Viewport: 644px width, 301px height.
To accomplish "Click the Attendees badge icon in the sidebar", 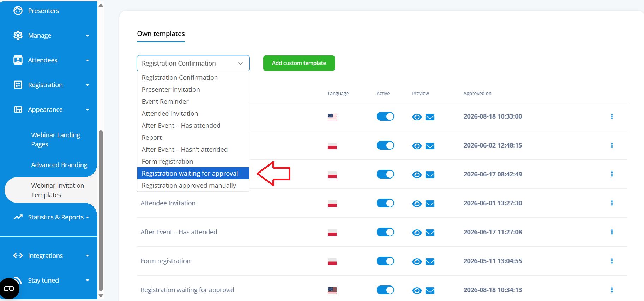I will [18, 60].
